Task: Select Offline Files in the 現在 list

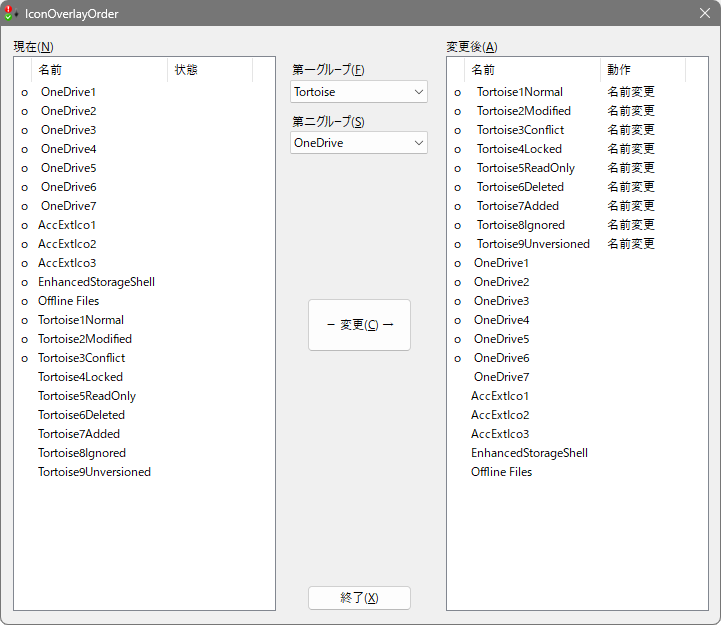Action: click(68, 301)
